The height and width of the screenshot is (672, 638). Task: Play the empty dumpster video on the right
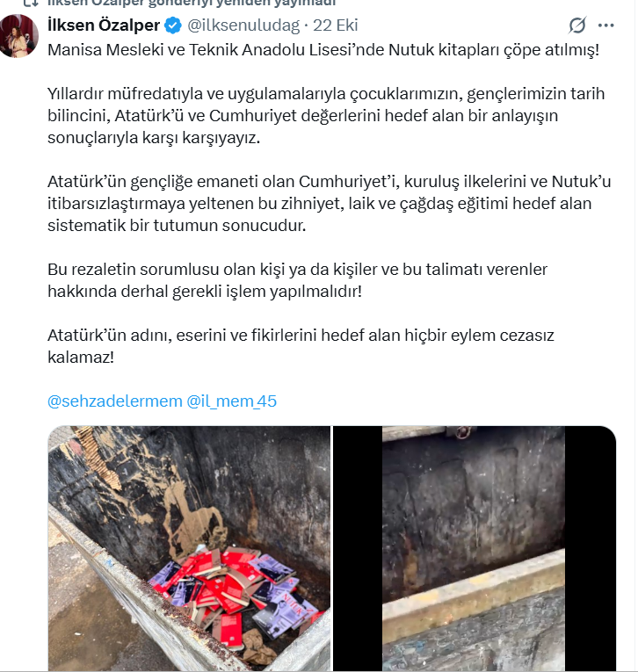click(475, 548)
